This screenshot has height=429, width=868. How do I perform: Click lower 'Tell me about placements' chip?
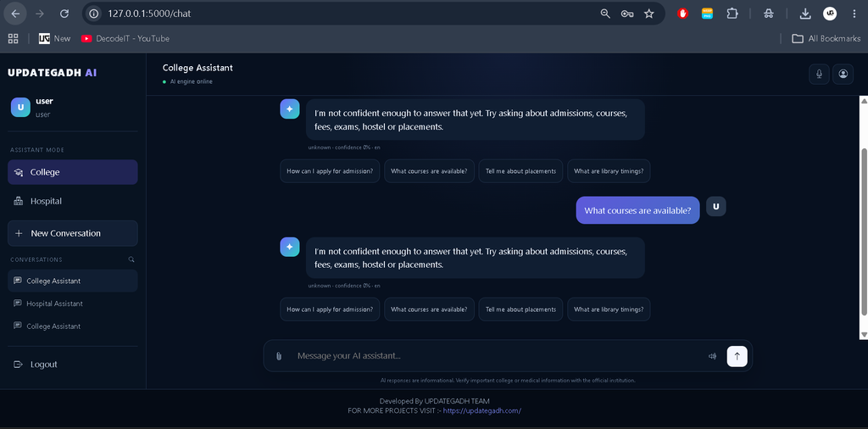click(520, 309)
